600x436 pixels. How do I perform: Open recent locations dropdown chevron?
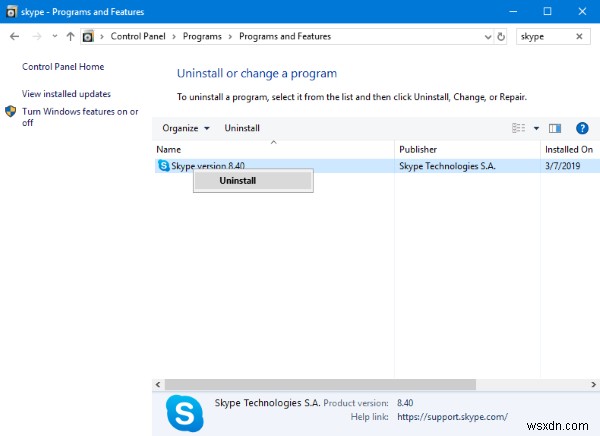click(55, 36)
